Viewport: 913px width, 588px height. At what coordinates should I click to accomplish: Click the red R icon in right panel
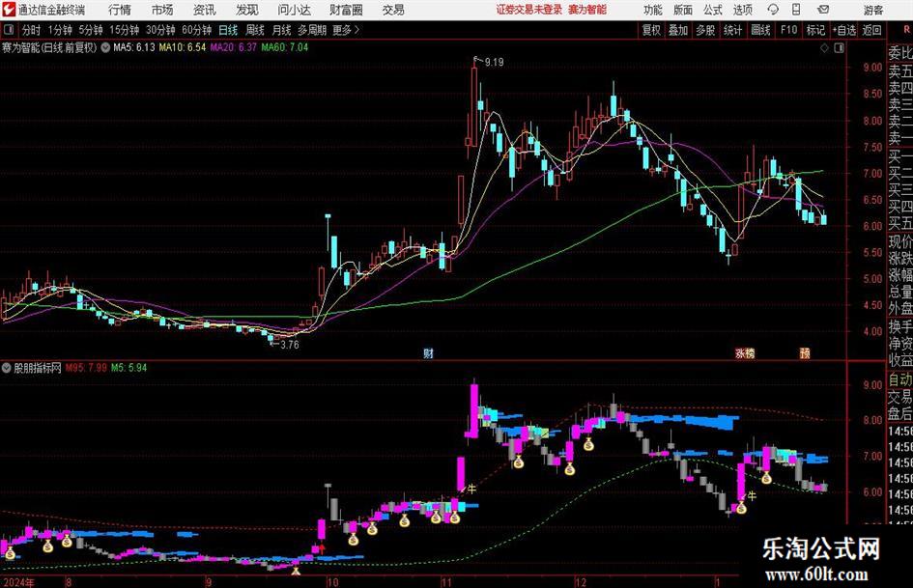coord(906,30)
